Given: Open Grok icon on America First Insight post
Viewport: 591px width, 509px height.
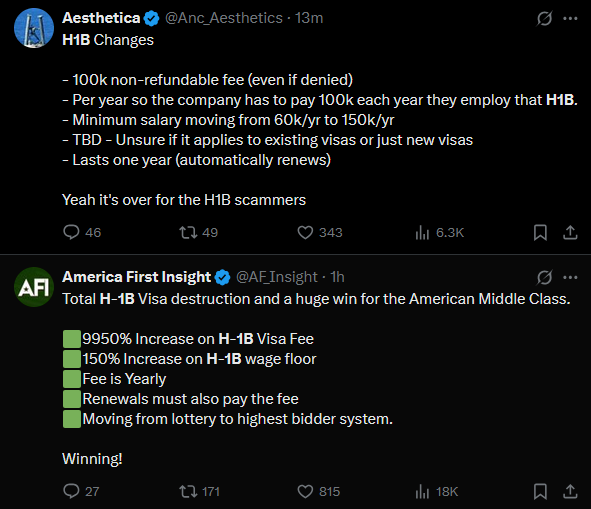Looking at the screenshot, I should [x=544, y=277].
